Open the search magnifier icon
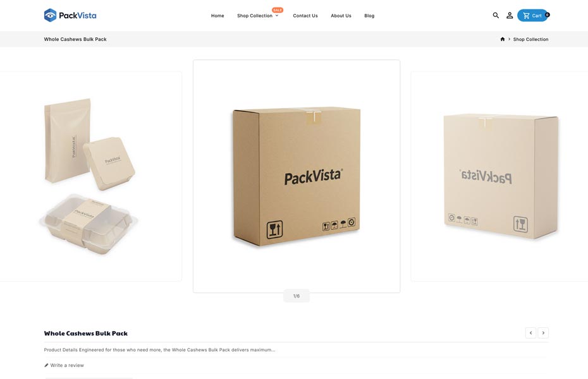The width and height of the screenshot is (588, 379). [496, 15]
